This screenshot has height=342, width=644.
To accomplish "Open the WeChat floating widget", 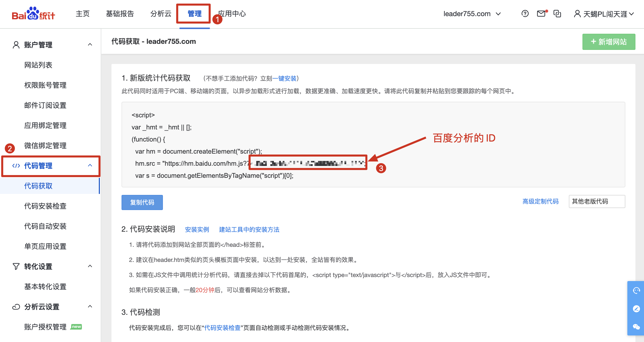I will tap(636, 327).
